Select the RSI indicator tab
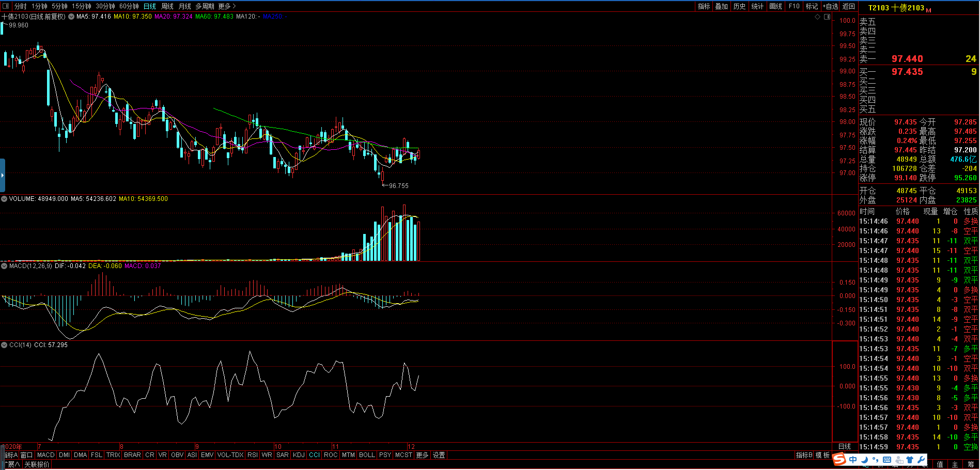The image size is (980, 470). click(252, 455)
